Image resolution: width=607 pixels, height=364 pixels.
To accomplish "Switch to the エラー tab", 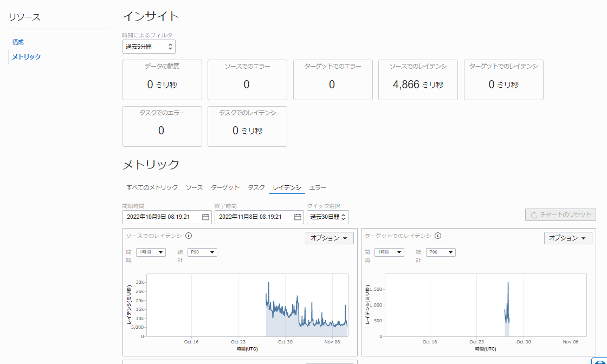I will coord(318,187).
